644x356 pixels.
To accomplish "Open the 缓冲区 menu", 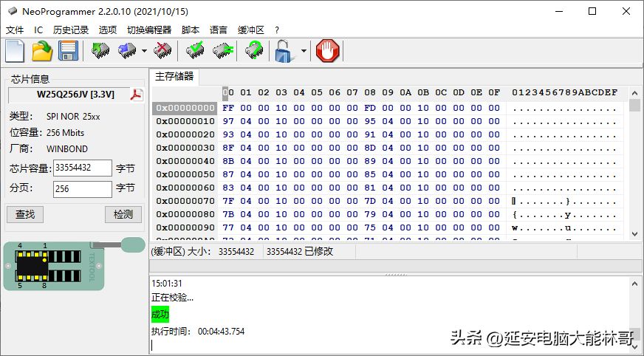I will pos(251,30).
